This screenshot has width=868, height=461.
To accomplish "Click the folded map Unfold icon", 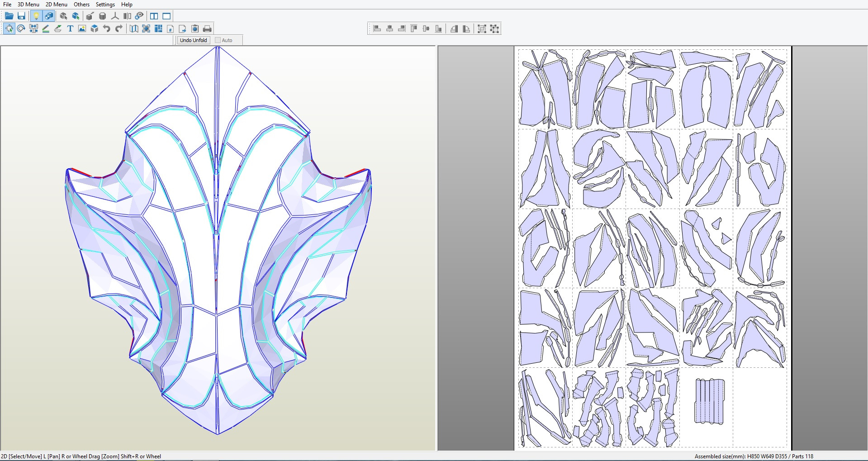I will 134,29.
